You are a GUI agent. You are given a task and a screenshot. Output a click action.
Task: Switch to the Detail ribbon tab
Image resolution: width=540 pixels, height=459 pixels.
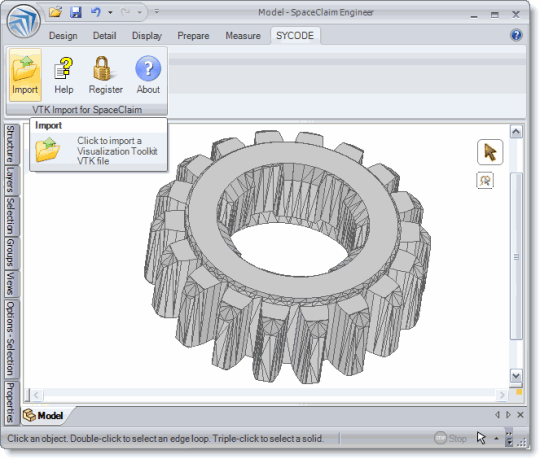pyautogui.click(x=104, y=36)
